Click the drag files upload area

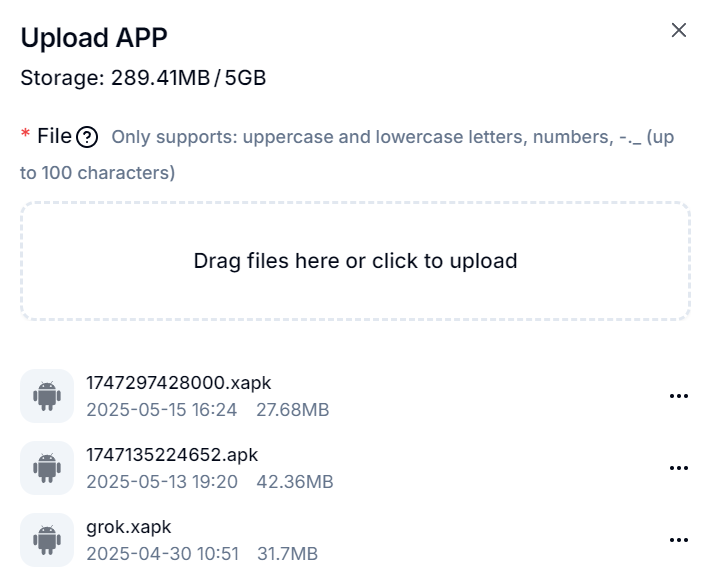tap(356, 261)
